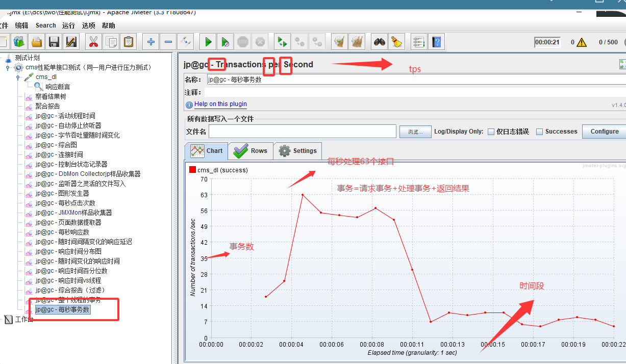Collapse the cms_dl sampler node
This screenshot has width=626, height=364.
click(x=18, y=77)
